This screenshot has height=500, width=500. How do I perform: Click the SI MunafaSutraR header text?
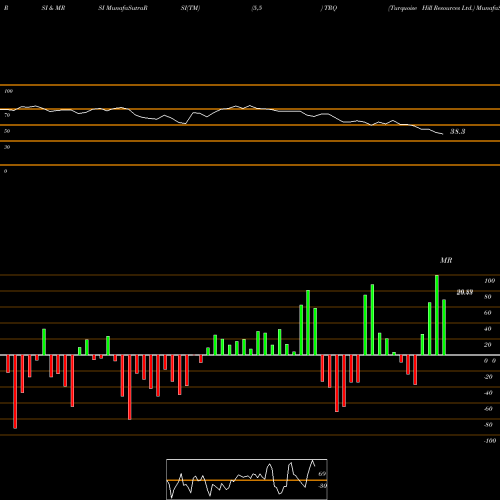123,8
